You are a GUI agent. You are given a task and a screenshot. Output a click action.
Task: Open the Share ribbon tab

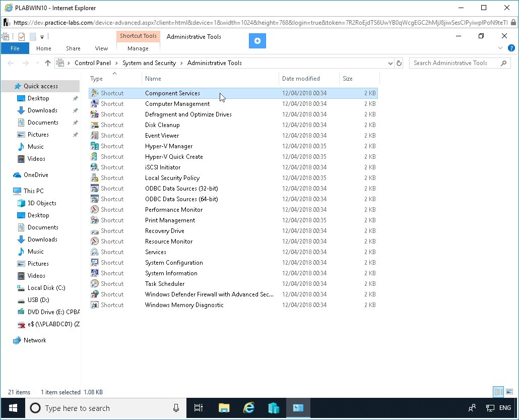pyautogui.click(x=73, y=48)
